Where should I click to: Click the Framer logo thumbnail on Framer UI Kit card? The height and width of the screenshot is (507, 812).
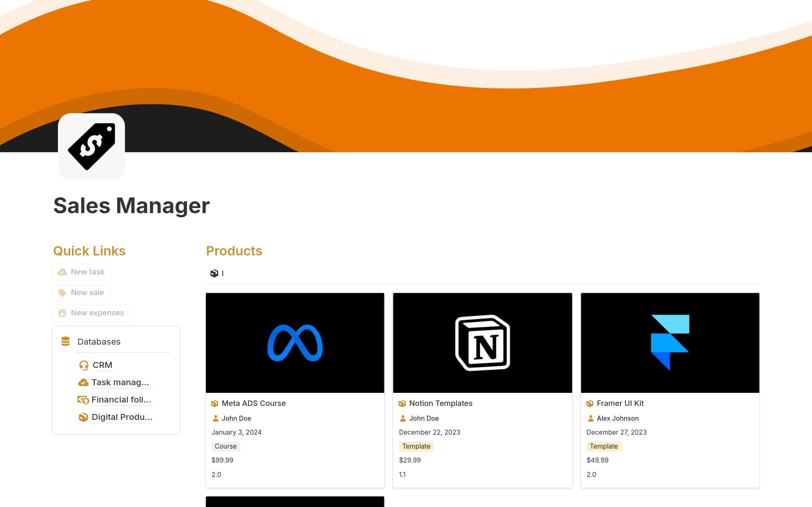click(670, 343)
